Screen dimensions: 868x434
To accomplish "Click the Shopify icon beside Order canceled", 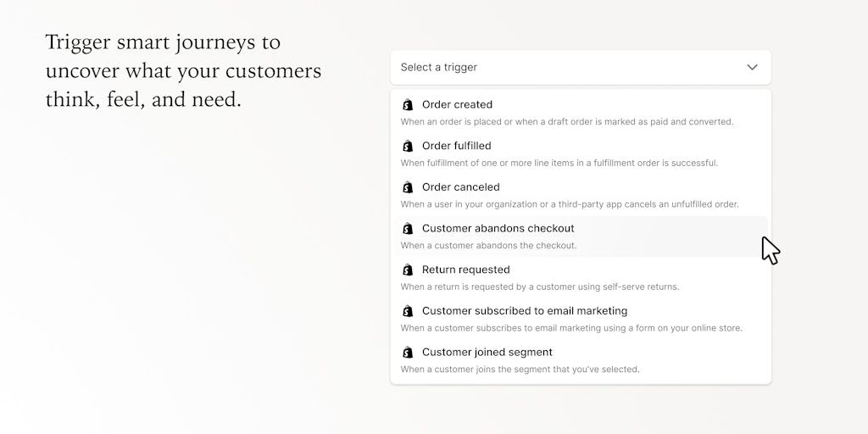I will (408, 187).
